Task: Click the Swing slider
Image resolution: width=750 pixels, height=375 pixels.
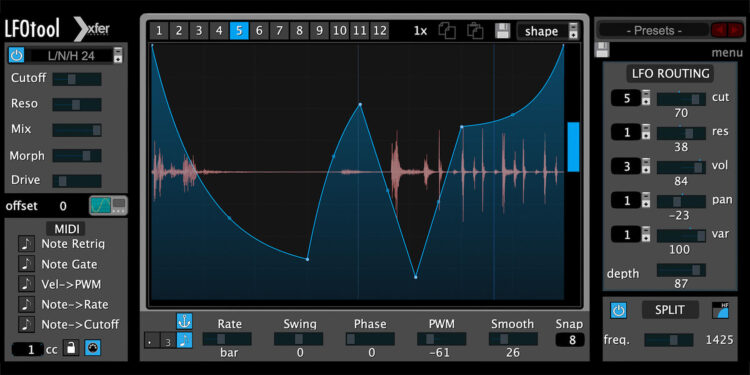Action: 298,339
